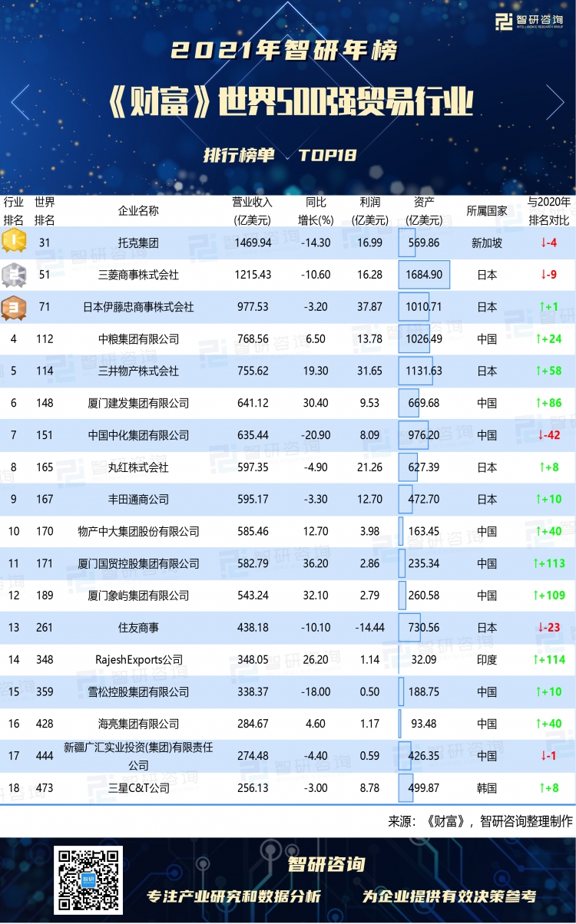This screenshot has width=576, height=924.
Task: Click asset bar value 1684.90
Action: 424,275
